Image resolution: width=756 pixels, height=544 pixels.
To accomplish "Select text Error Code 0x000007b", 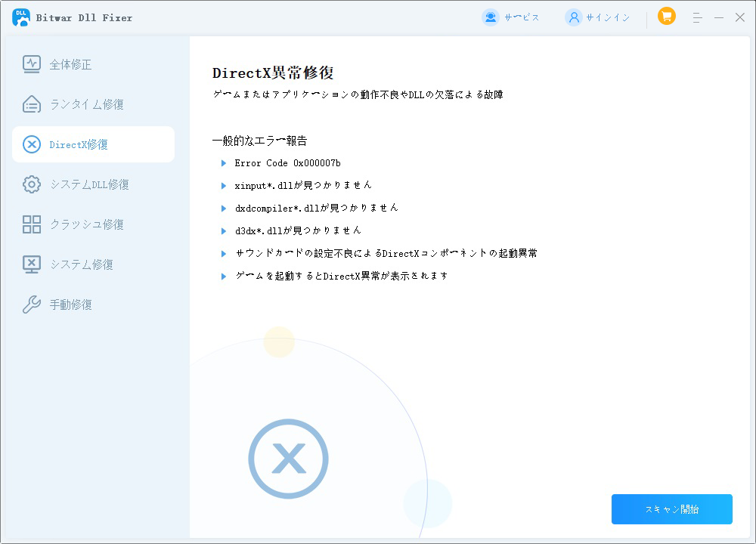I will 287,163.
